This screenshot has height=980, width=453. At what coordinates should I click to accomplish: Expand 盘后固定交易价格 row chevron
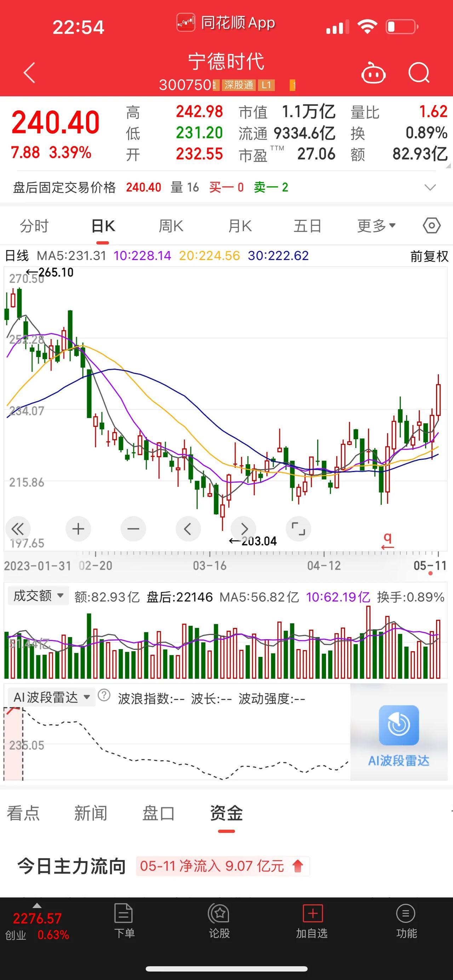click(x=430, y=187)
